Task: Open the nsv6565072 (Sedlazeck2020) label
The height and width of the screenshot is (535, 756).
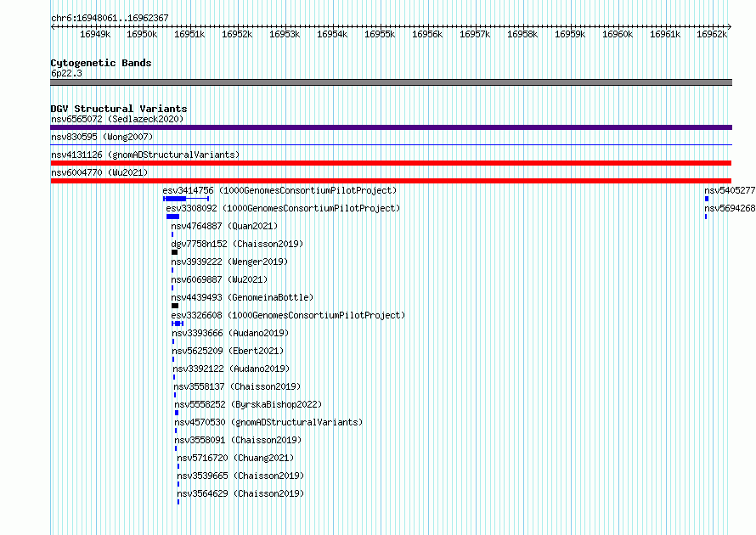Action: tap(117, 119)
